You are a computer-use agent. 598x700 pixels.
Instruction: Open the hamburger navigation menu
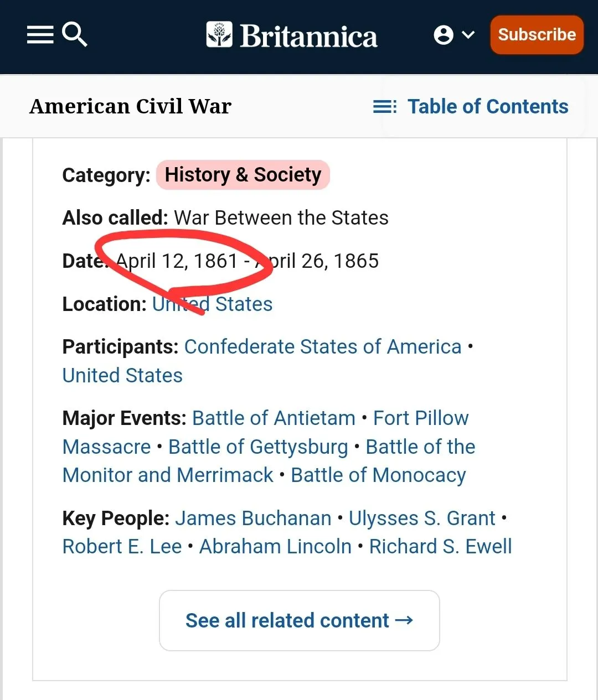point(40,35)
